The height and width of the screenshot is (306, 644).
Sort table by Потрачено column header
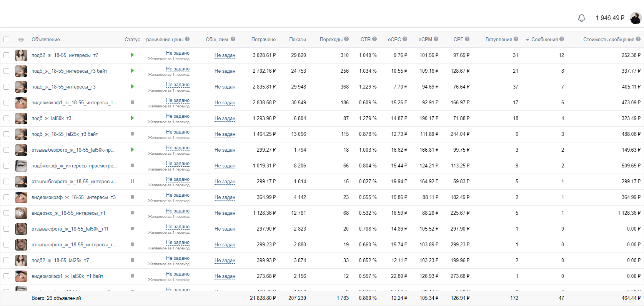(x=263, y=39)
